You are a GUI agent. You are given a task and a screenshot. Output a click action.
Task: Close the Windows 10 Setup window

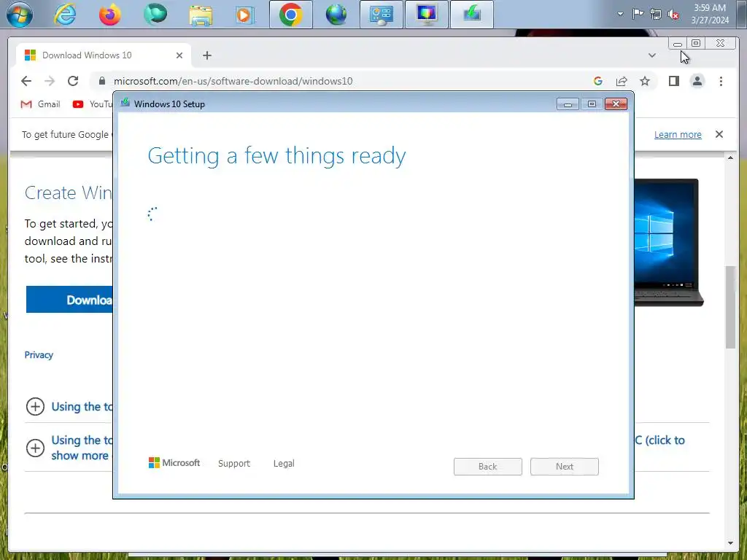click(x=616, y=104)
